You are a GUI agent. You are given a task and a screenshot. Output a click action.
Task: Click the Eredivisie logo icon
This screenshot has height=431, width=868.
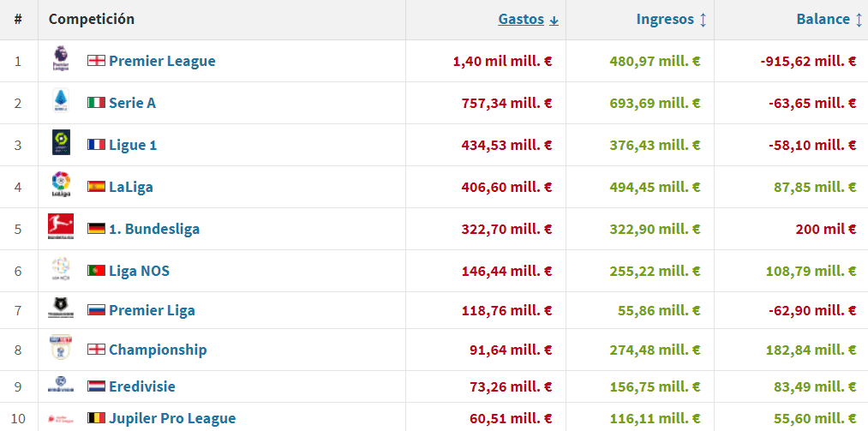(61, 386)
